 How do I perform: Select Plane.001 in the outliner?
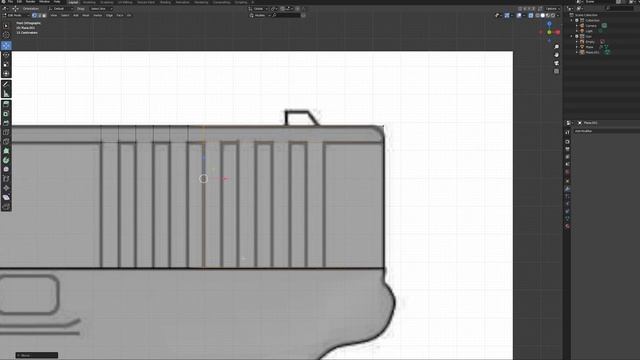(592, 52)
